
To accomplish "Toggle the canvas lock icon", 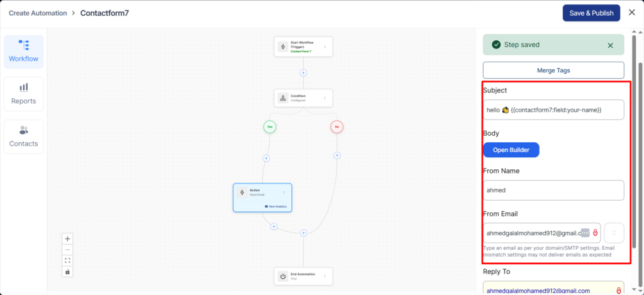I will coord(68,272).
